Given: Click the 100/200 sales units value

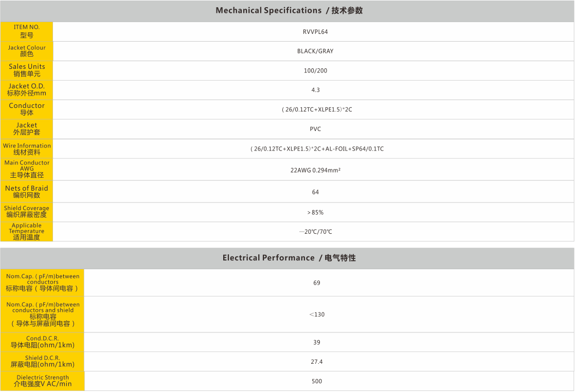Looking at the screenshot, I should pyautogui.click(x=315, y=71).
